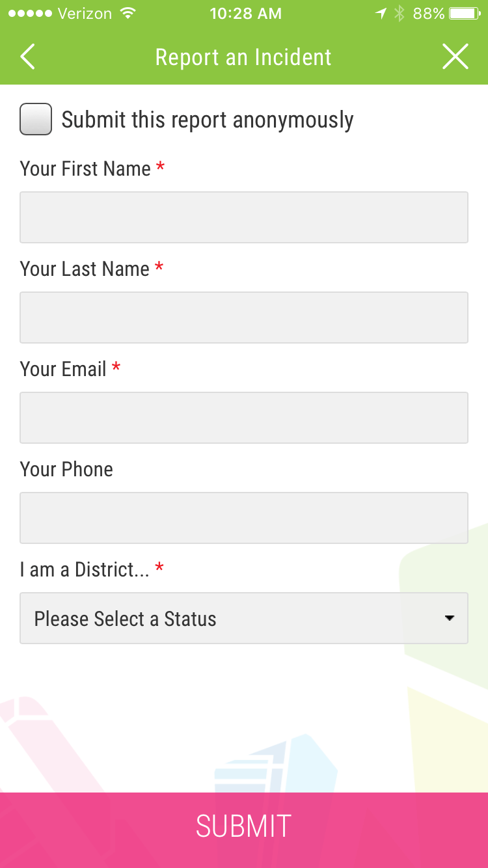Focus the Your Last Name field

[243, 318]
